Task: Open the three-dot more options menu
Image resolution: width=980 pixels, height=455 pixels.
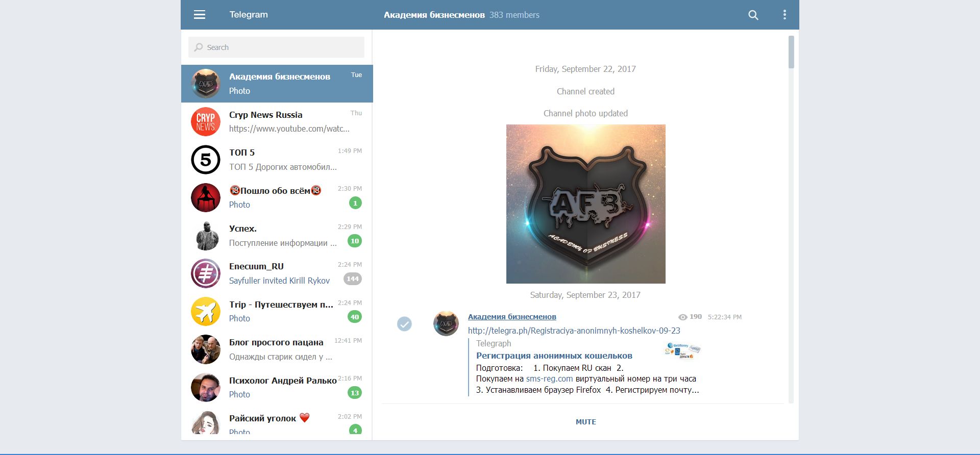Action: pyautogui.click(x=785, y=15)
